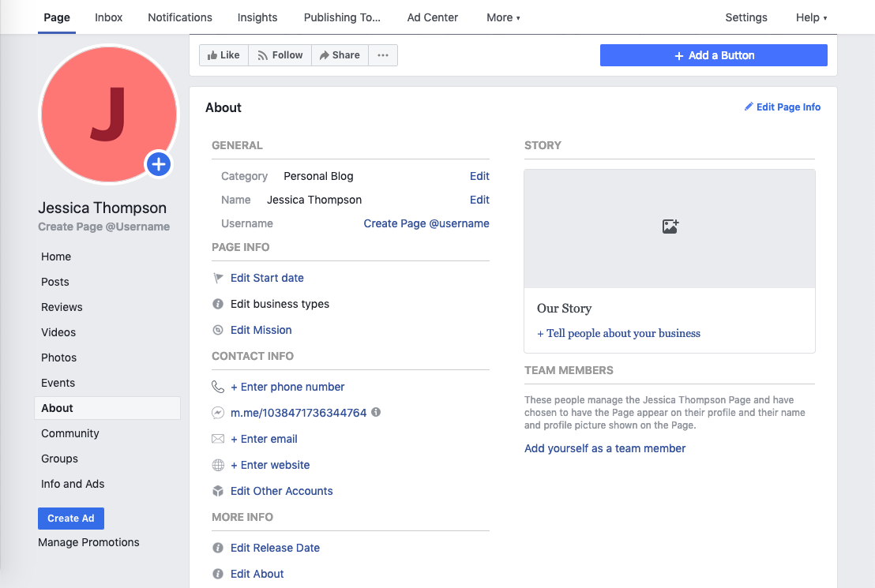This screenshot has width=875, height=588.
Task: Open the Notifications tab
Action: coord(180,17)
